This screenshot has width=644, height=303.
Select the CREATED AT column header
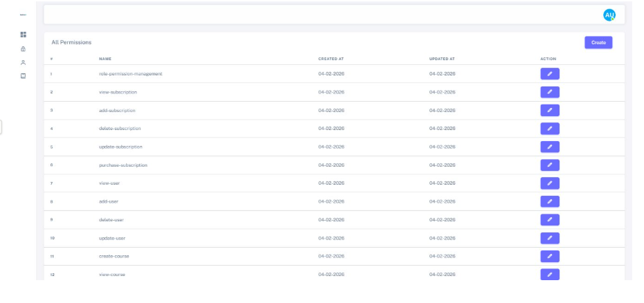(331, 59)
